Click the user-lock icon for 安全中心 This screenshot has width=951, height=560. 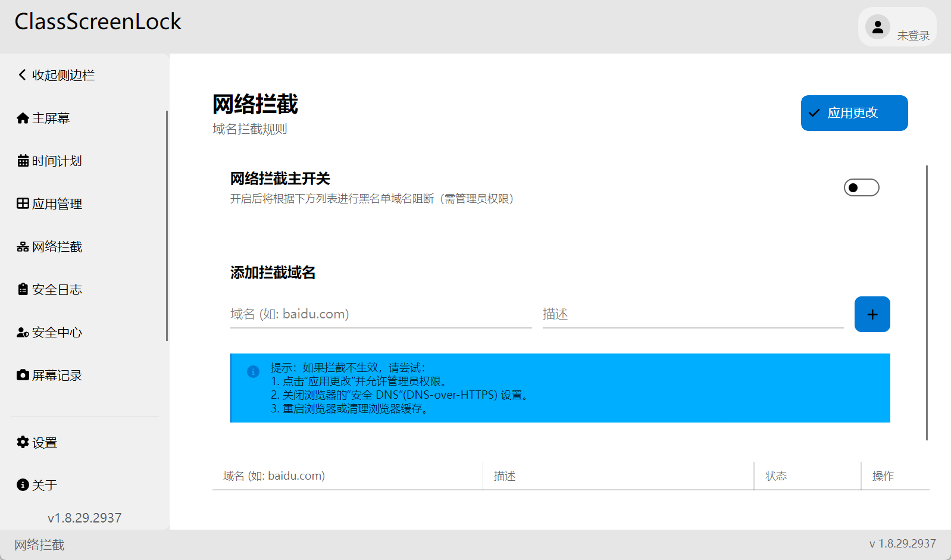click(x=23, y=332)
